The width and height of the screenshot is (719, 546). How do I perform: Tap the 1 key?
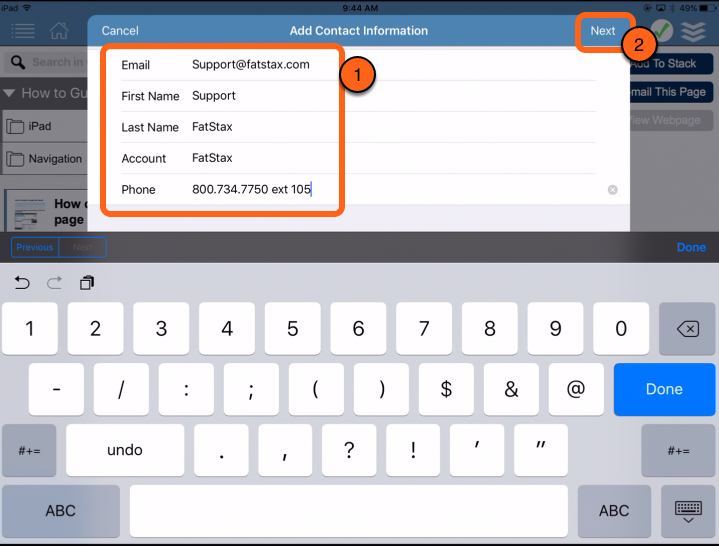[30, 329]
